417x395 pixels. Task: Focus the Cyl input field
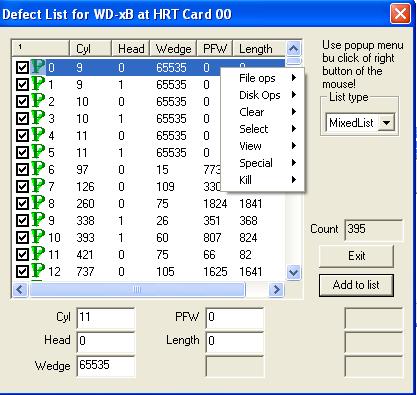pos(106,318)
